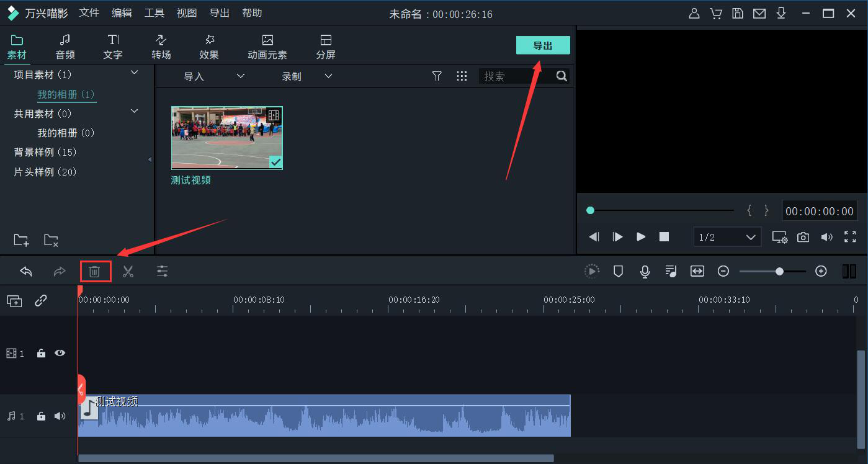Viewport: 868px width, 464px height.
Task: Open the voiceover microphone recorder
Action: pyautogui.click(x=645, y=271)
